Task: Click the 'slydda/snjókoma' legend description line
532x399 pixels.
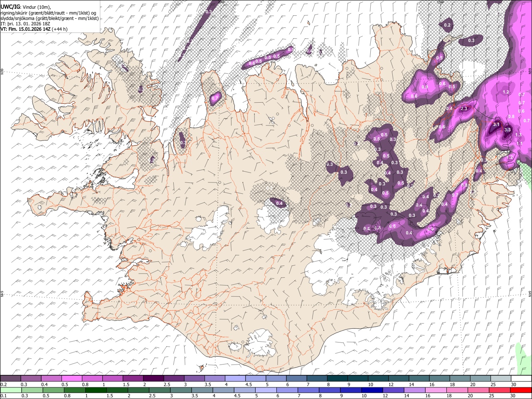Action: click(x=49, y=18)
